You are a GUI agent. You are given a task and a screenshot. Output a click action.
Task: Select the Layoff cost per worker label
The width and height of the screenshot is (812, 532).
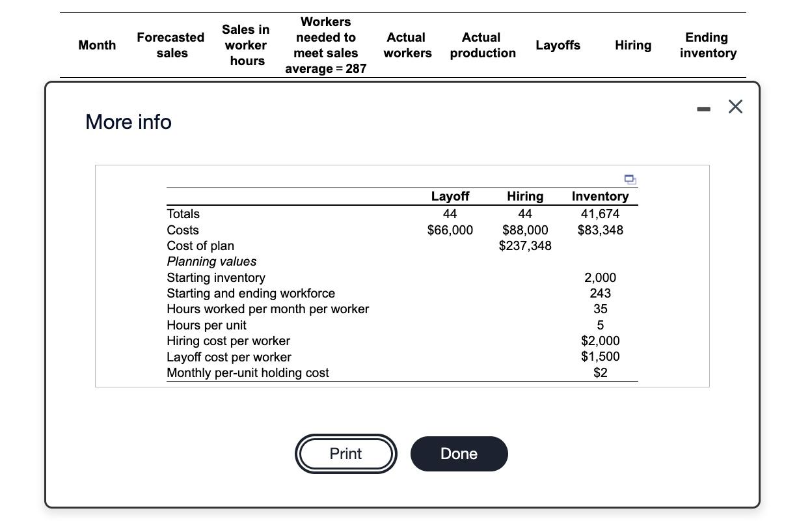[x=229, y=357]
